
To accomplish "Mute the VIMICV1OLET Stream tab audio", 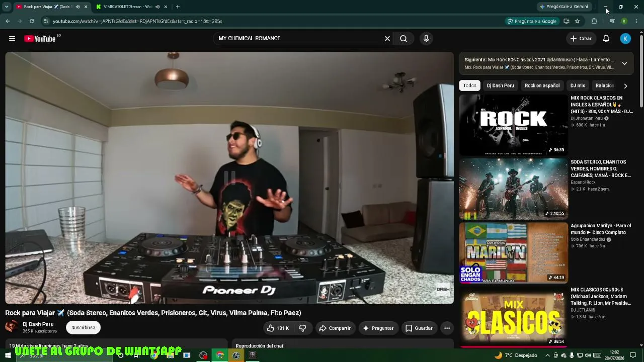I will 157,7.
